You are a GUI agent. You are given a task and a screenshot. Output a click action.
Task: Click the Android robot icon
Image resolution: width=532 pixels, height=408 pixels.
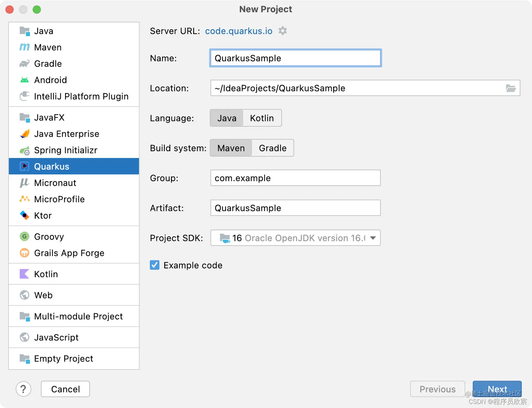pyautogui.click(x=24, y=80)
